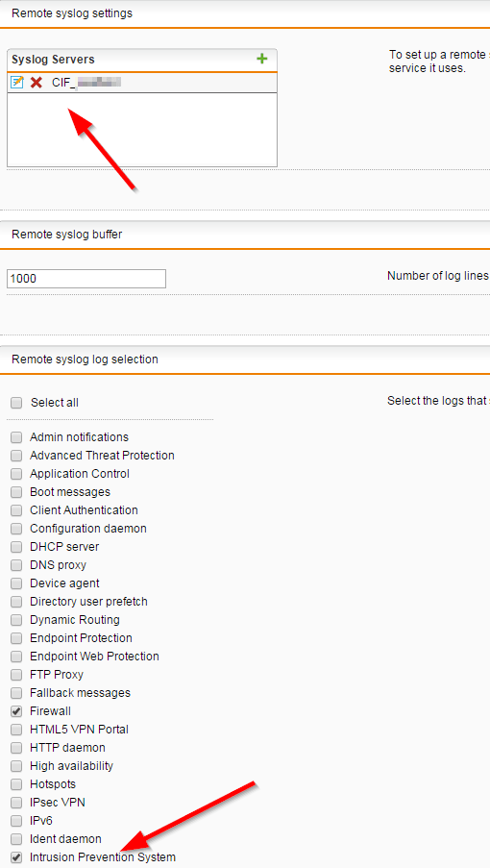The height and width of the screenshot is (868, 490).
Task: Uncheck the Firewall log checkbox
Action: (x=16, y=711)
